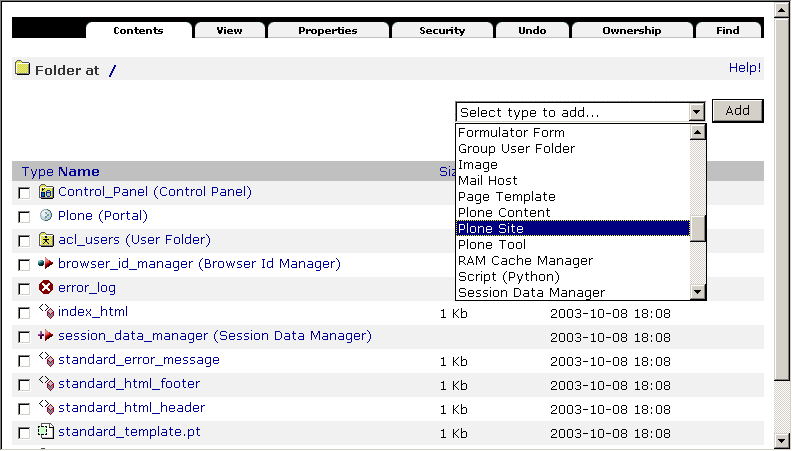Viewport: 792px width, 451px height.
Task: Check the standard_html_footer checkbox
Action: [x=24, y=385]
